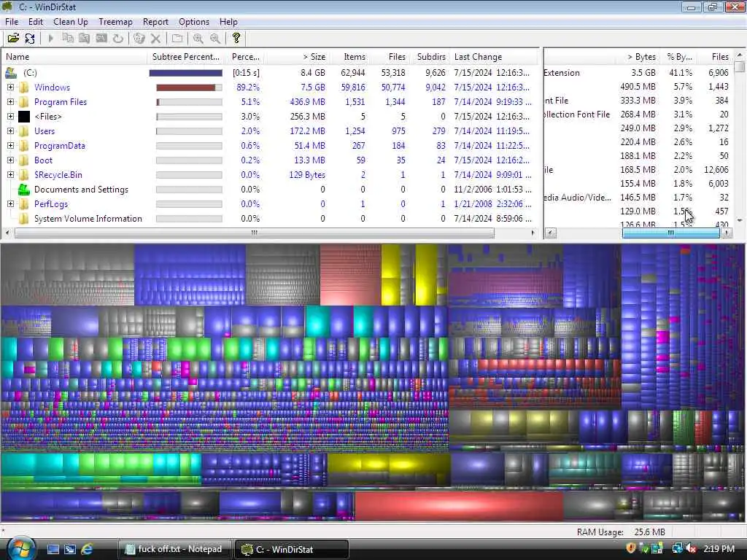747x560 pixels.
Task: Click the directory tree horizontal scrollbar thumb
Action: tap(255, 233)
